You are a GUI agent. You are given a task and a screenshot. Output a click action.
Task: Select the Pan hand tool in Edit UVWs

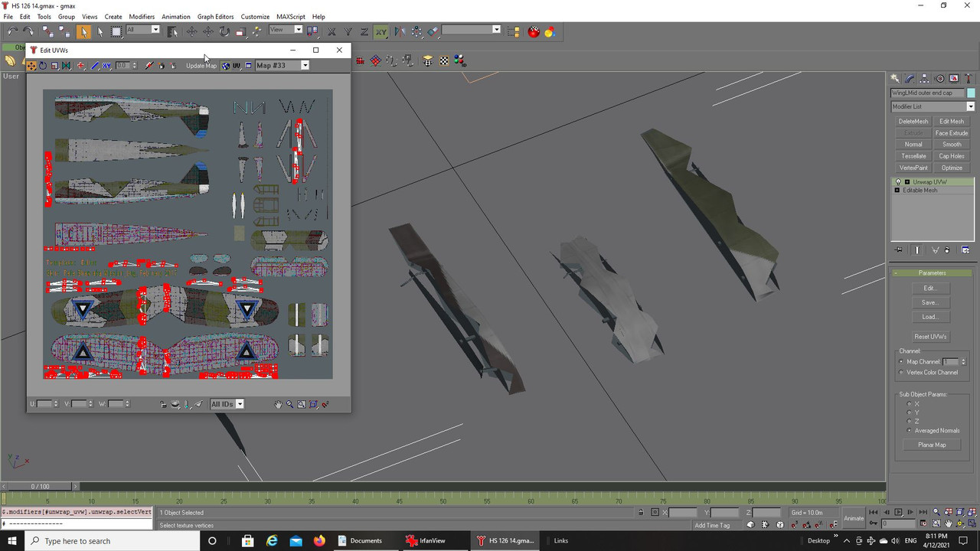[x=278, y=404]
